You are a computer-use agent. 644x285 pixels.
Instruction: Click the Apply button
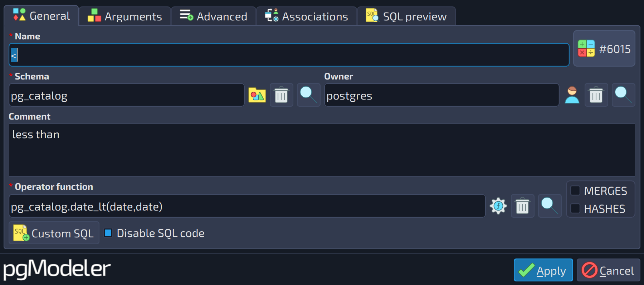(x=543, y=270)
